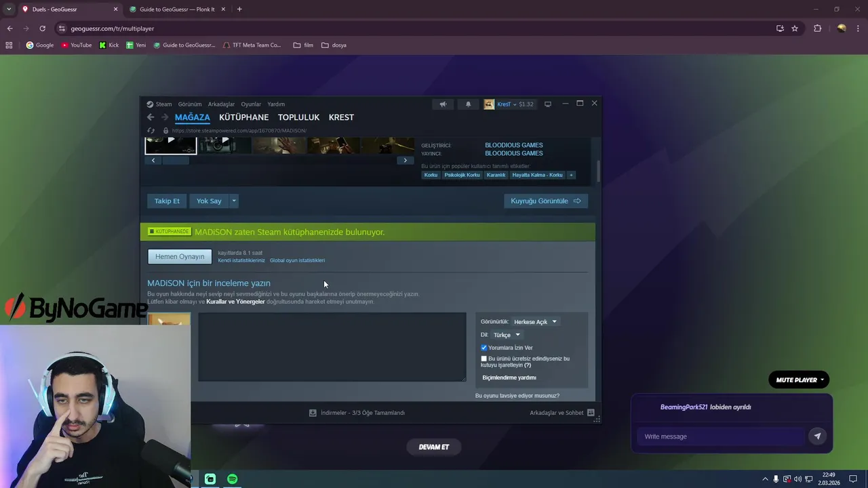Open Chrome tab search dropdown arrow
This screenshot has width=868, height=488.
click(x=9, y=9)
